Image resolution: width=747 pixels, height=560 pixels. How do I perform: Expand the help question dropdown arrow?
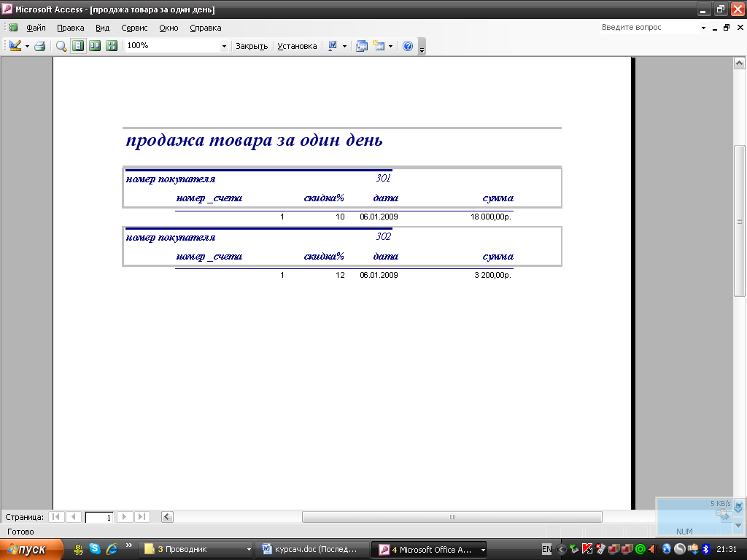coord(703,28)
